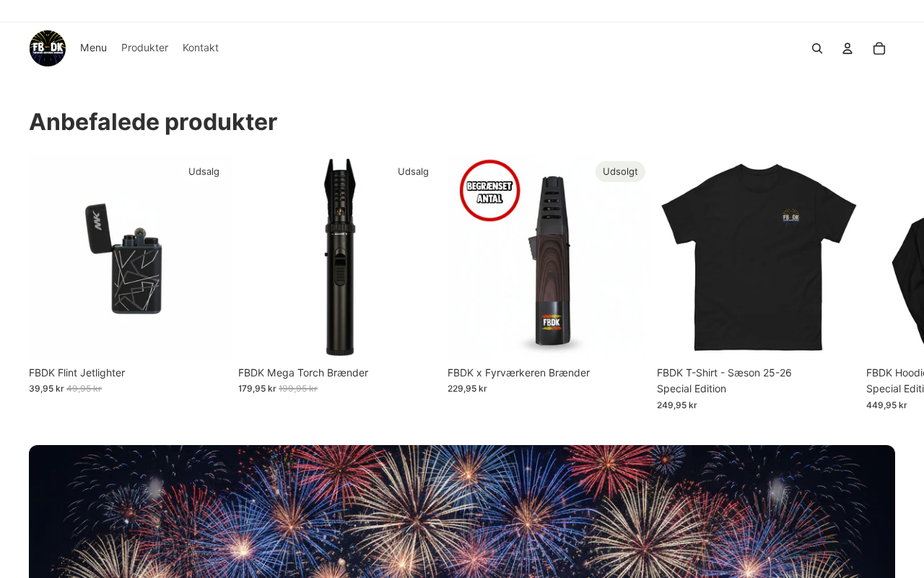Open the shopping cart icon
The width and height of the screenshot is (924, 578).
[x=879, y=48]
